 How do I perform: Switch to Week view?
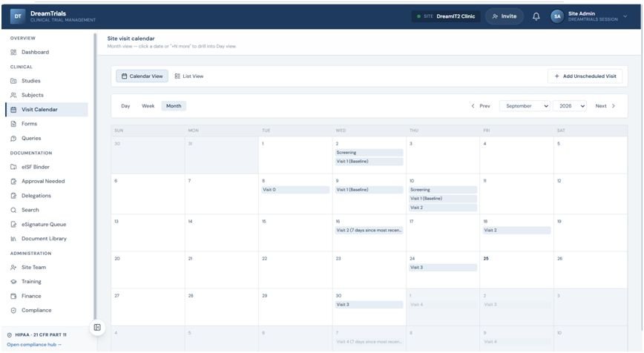coord(148,106)
